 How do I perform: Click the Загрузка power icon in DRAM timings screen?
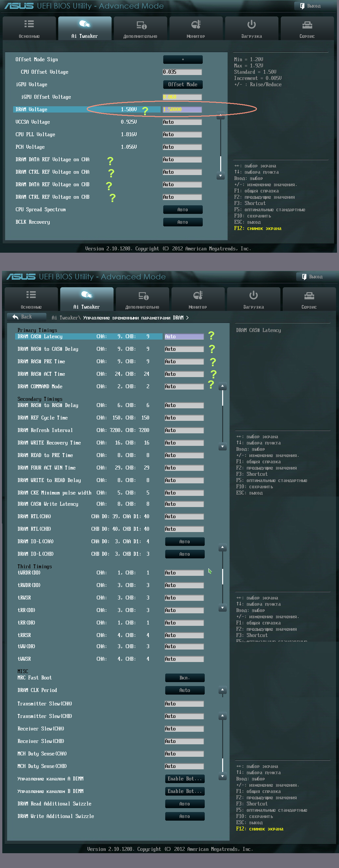point(253,295)
